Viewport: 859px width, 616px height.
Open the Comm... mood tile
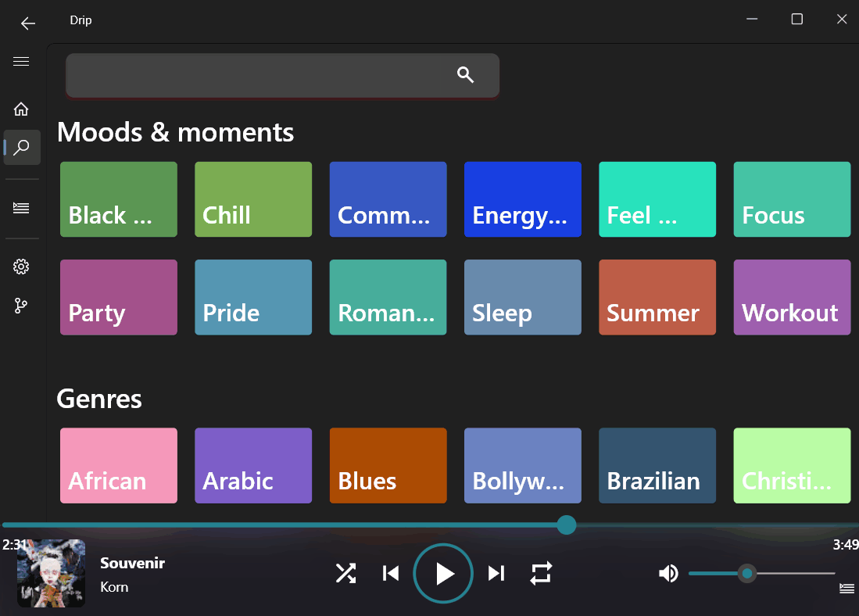pos(388,199)
